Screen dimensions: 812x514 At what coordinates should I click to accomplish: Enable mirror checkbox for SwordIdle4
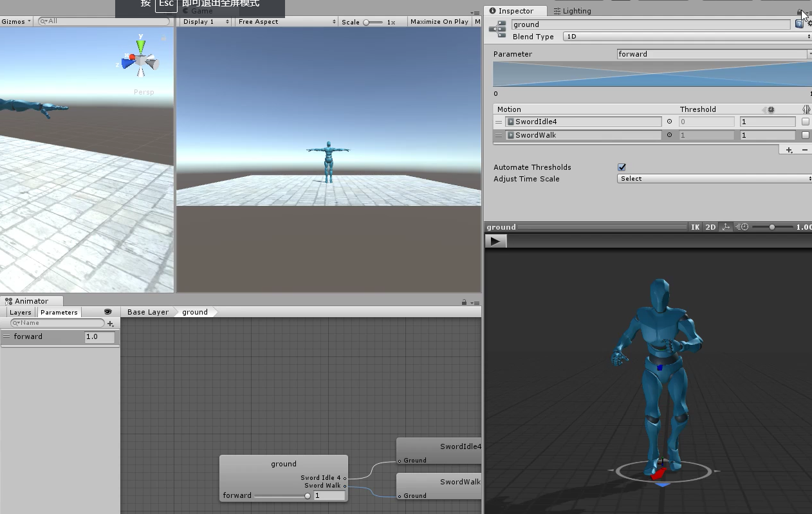806,122
